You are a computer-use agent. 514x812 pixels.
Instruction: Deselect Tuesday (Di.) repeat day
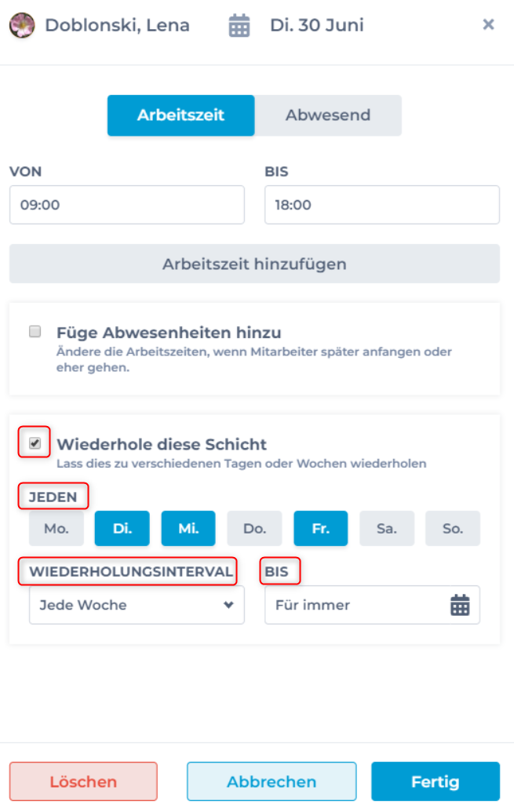click(122, 528)
